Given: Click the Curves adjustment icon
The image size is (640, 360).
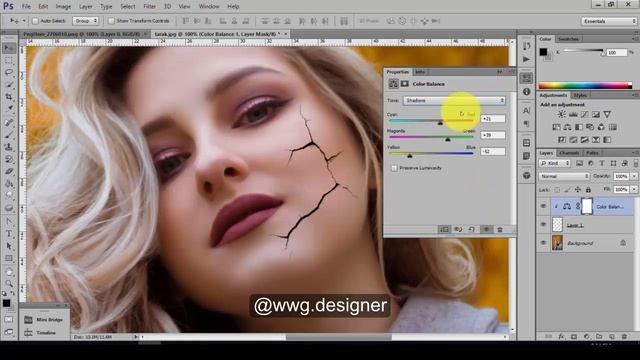Looking at the screenshot, I should (584, 114).
